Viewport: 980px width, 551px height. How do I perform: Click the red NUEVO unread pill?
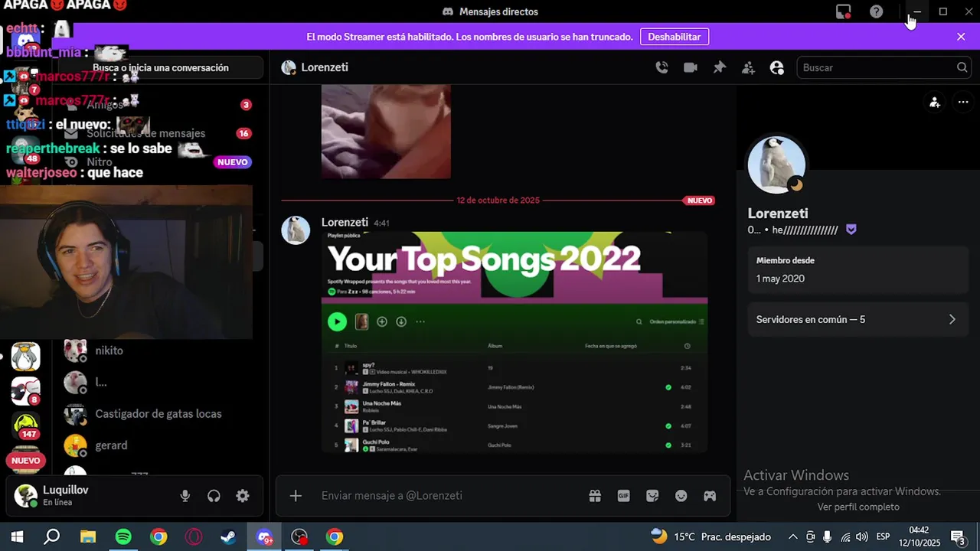pos(25,461)
